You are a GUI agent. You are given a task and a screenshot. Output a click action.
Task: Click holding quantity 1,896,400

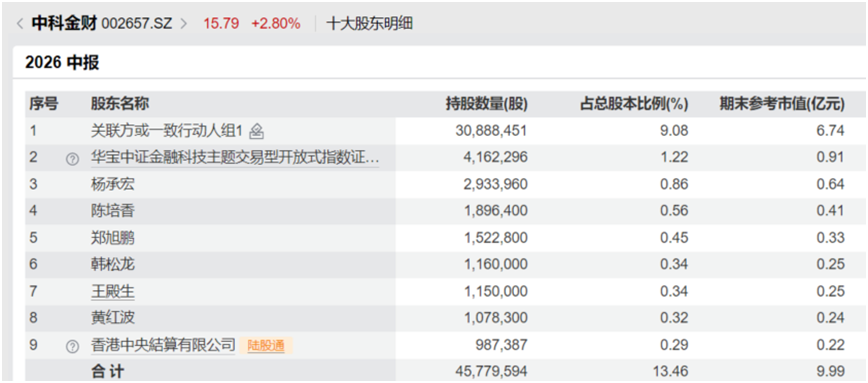[495, 210]
